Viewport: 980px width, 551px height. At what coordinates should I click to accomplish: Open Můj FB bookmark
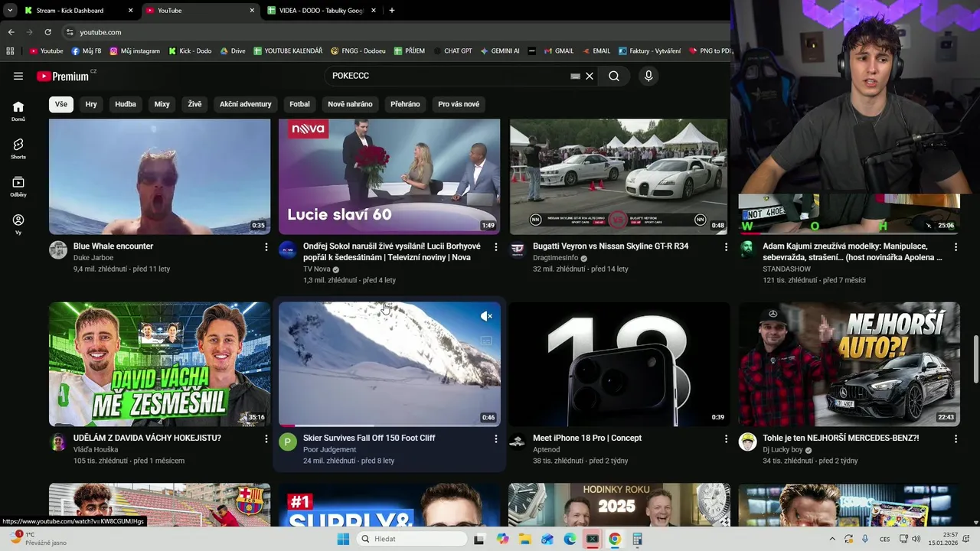pos(87,51)
